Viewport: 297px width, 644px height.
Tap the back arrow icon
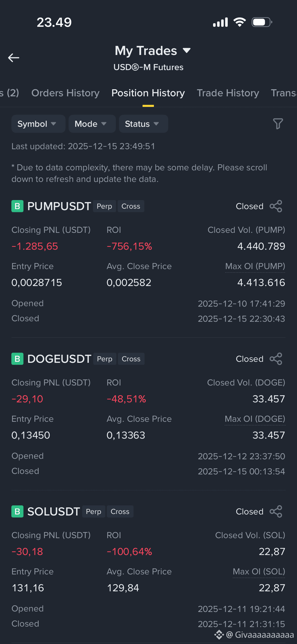(x=14, y=58)
